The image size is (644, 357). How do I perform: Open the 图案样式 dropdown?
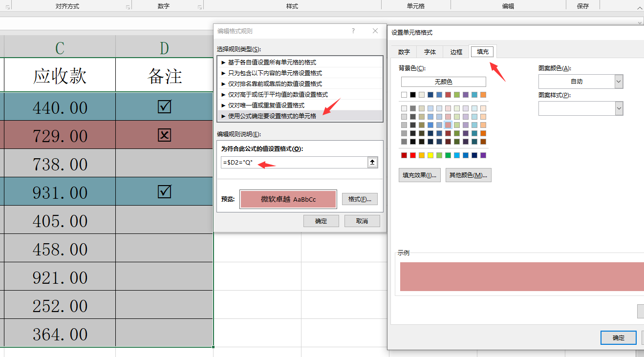[x=580, y=108]
